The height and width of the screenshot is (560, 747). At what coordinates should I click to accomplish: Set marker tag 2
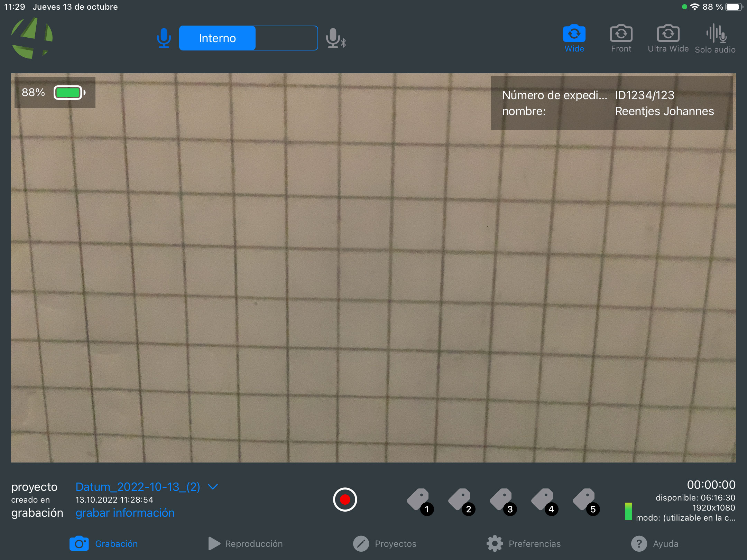click(x=462, y=502)
